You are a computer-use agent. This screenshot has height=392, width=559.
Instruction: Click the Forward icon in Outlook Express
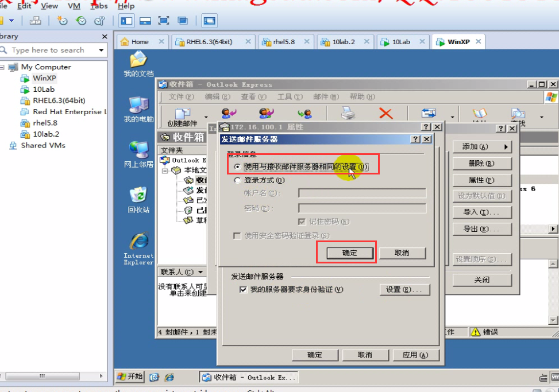(304, 113)
